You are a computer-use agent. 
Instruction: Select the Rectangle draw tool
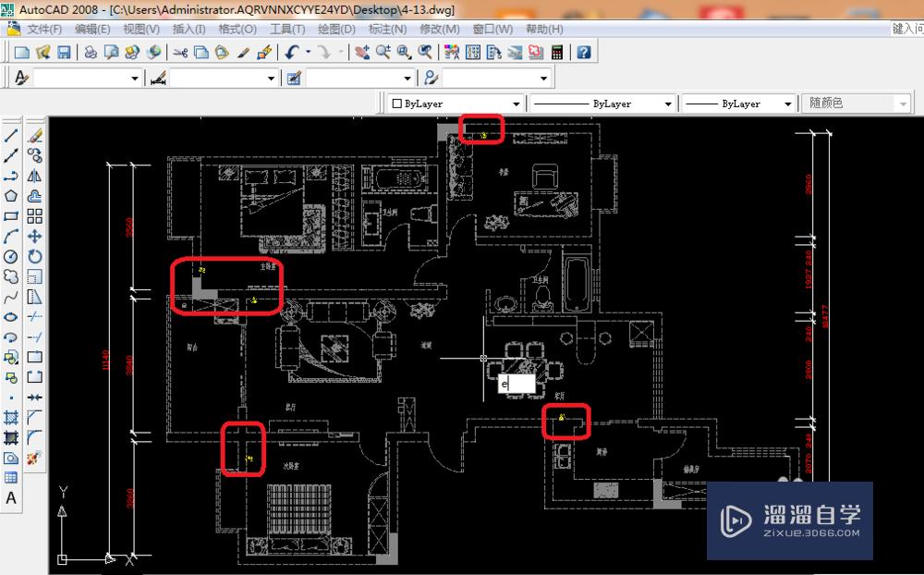(x=11, y=215)
